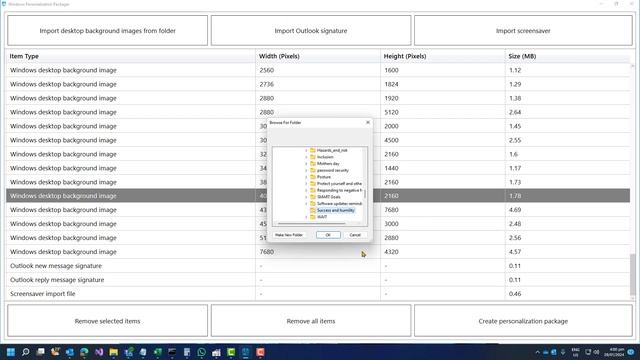Select the Screensaver import file row
Screen dimensions: 640x360
click(318, 293)
